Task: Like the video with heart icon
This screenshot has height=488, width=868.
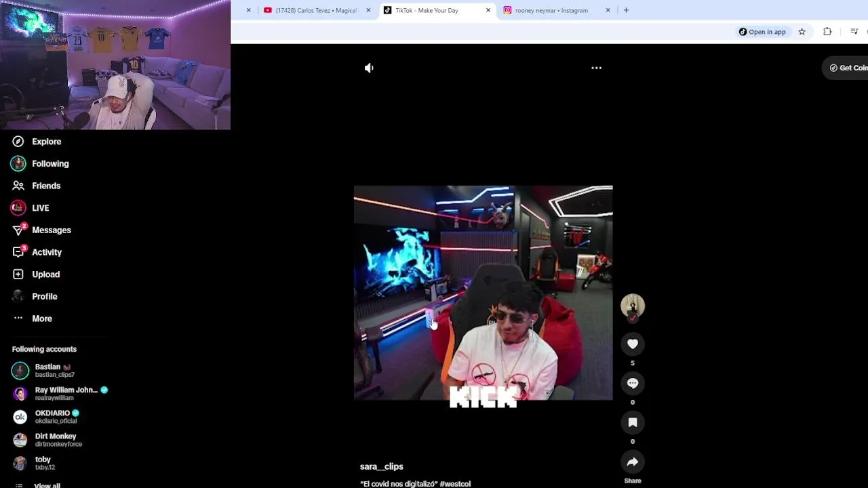Action: tap(633, 344)
